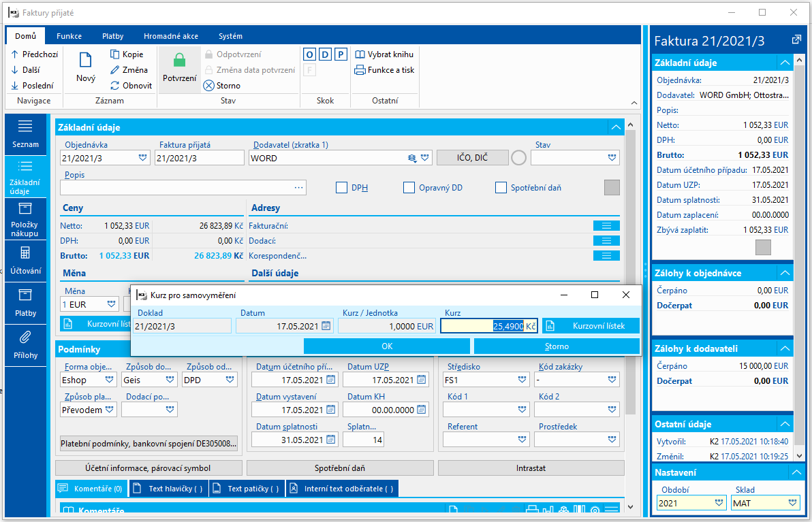Click the green Potvrzení lock icon
Viewport: 812px width, 522px height.
pos(179,61)
